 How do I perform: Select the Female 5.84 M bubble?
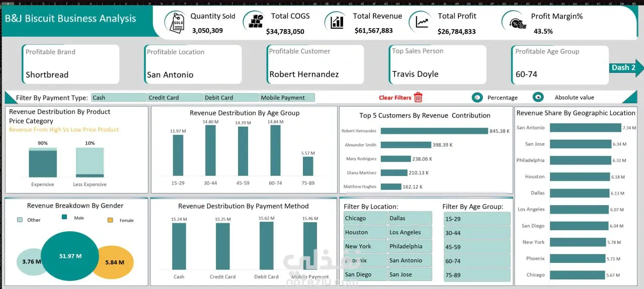tap(114, 262)
